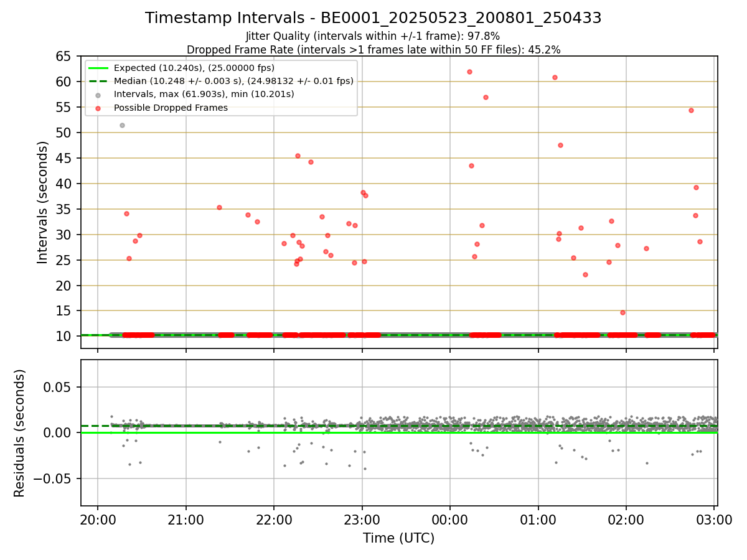This screenshot has width=747, height=560.
Task: Click the 'Intervals (seconds)' y-axis label
Action: [43, 202]
